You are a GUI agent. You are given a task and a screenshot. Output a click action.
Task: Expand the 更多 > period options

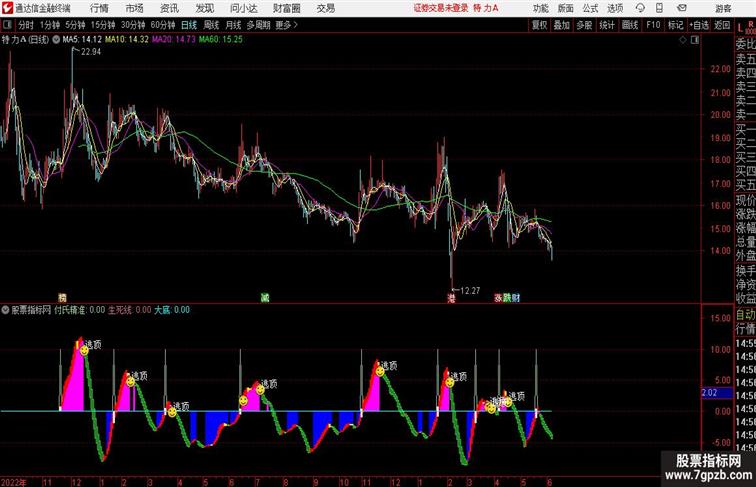coord(286,25)
